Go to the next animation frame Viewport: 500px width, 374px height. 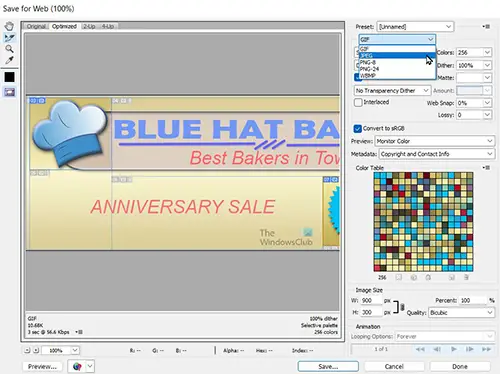(470, 349)
